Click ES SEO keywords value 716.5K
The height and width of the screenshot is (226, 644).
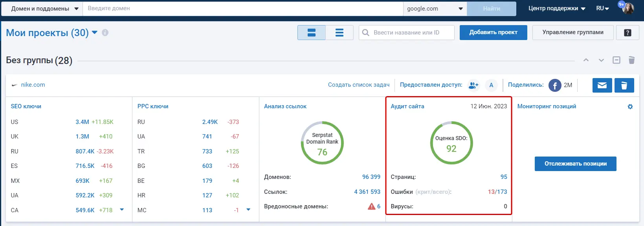click(x=85, y=166)
